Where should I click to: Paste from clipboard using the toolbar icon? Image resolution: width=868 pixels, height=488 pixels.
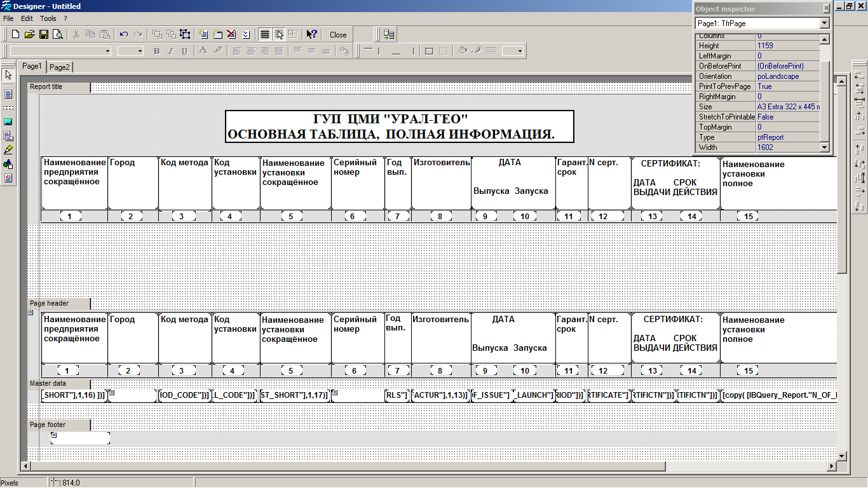coord(105,34)
